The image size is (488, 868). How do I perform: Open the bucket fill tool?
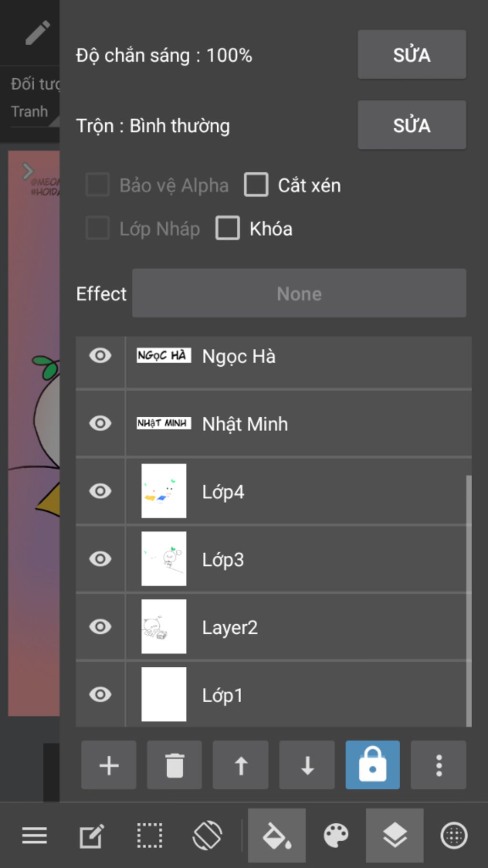[277, 836]
